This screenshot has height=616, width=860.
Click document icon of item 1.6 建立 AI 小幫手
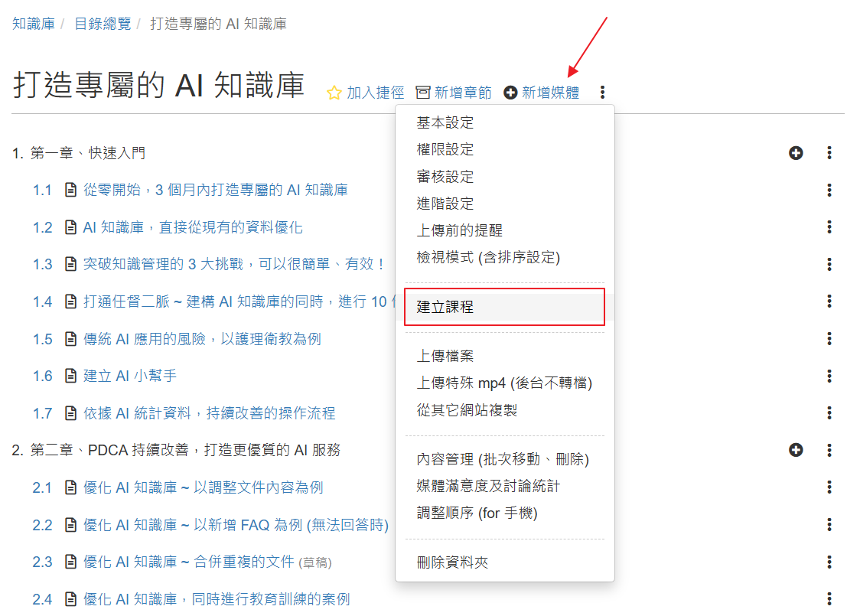(x=71, y=376)
